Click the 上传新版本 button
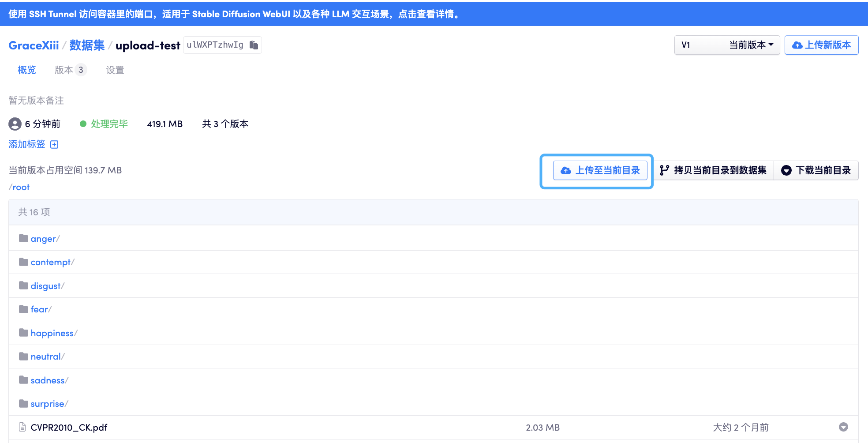This screenshot has height=443, width=868. click(821, 45)
